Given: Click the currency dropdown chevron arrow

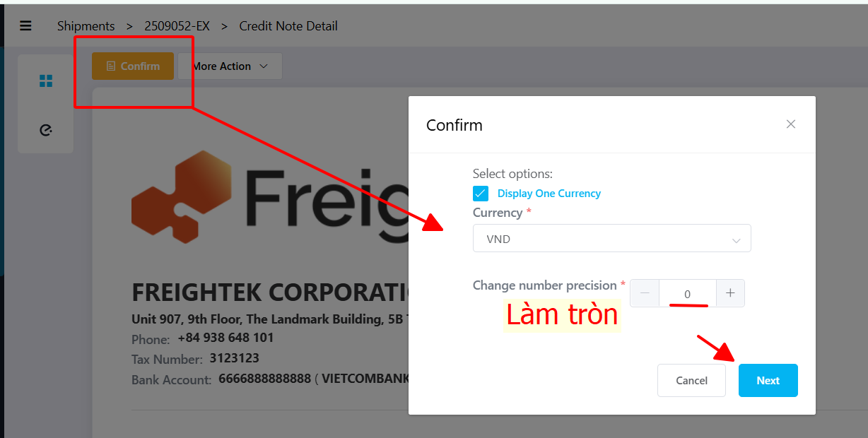Looking at the screenshot, I should pyautogui.click(x=737, y=240).
